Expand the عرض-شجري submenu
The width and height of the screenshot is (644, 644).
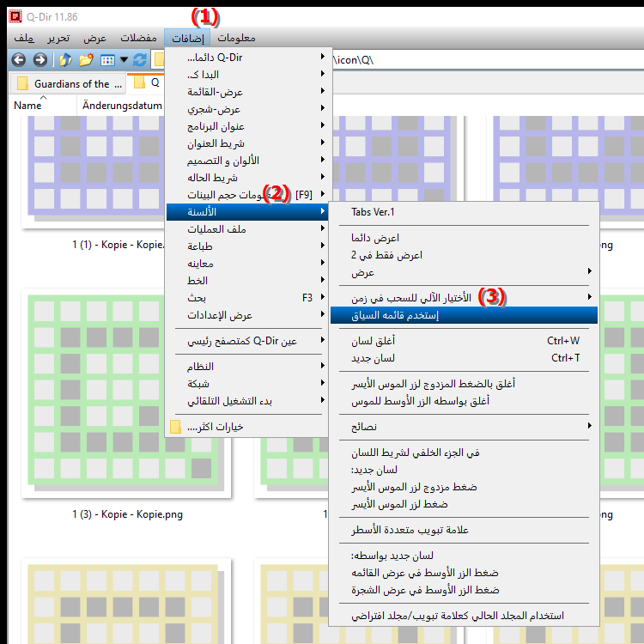(x=246, y=109)
